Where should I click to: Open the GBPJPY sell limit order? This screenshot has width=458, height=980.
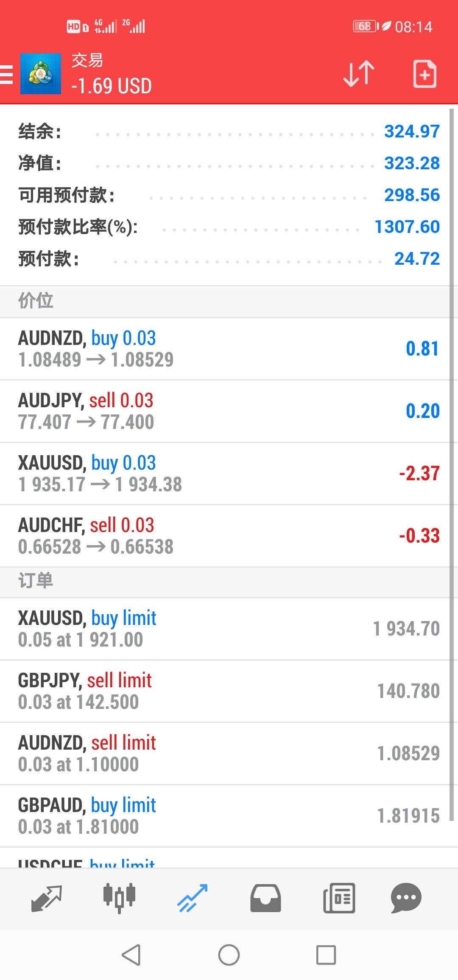(225, 691)
